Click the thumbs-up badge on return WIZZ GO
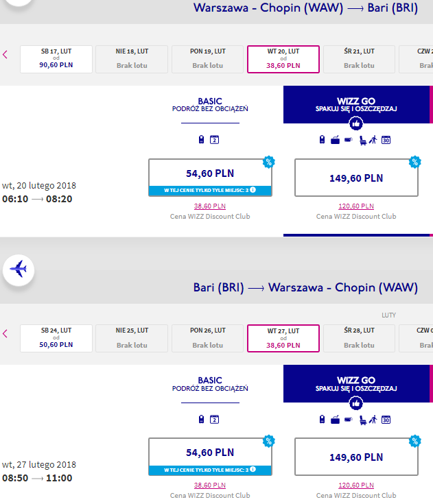Viewport: 433px width, 504px height. pyautogui.click(x=355, y=403)
